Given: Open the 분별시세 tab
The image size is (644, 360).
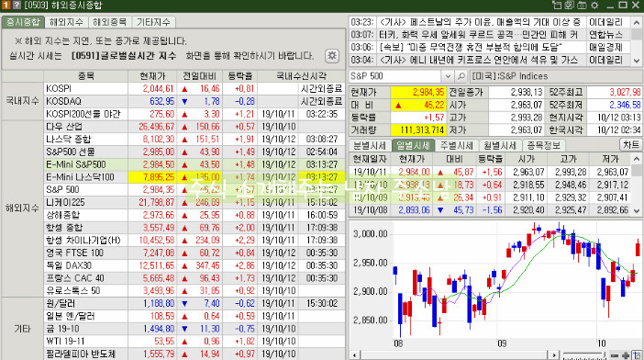Looking at the screenshot, I should click(370, 145).
